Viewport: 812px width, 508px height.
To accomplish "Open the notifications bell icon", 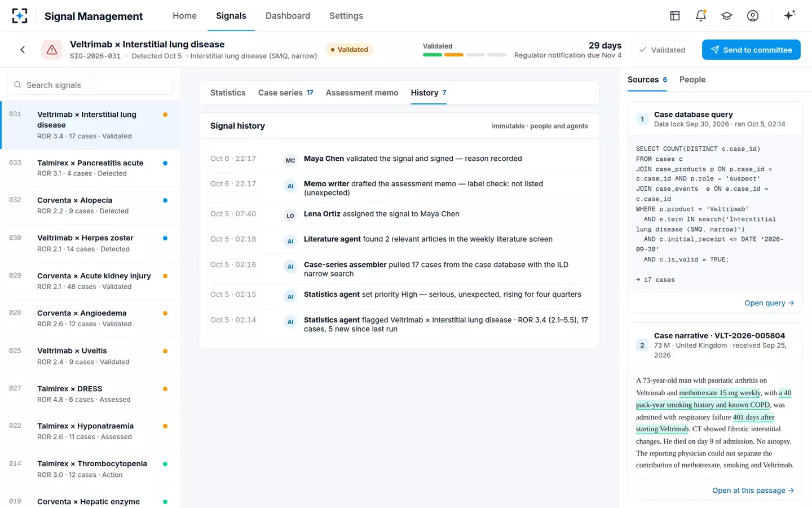I will click(700, 16).
